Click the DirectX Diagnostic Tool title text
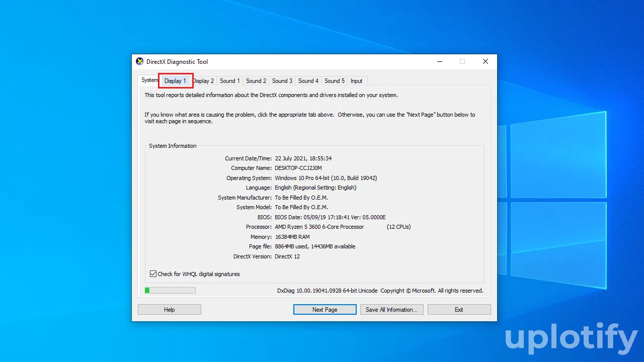644x362 pixels. point(177,62)
